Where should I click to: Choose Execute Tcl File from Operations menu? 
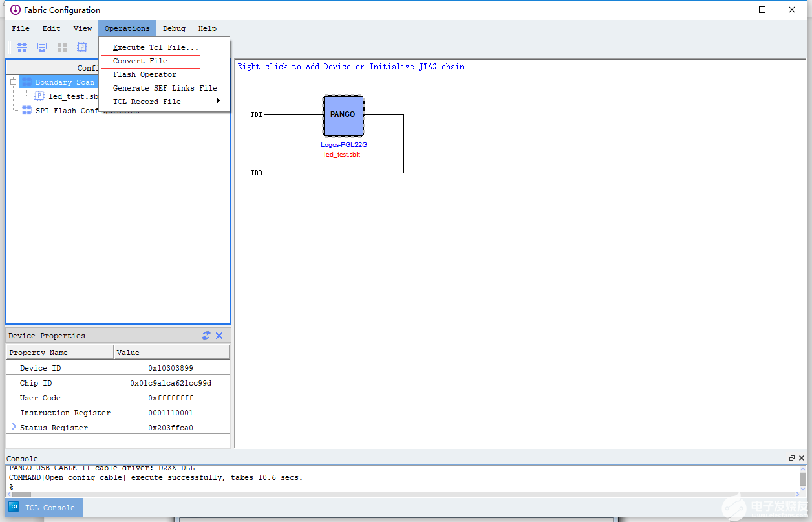click(x=164, y=47)
